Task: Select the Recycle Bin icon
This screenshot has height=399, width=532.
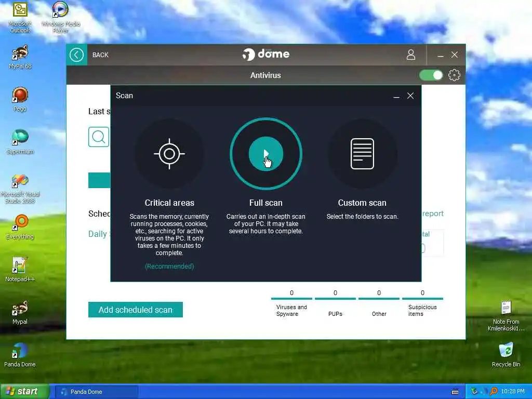Action: point(506,355)
